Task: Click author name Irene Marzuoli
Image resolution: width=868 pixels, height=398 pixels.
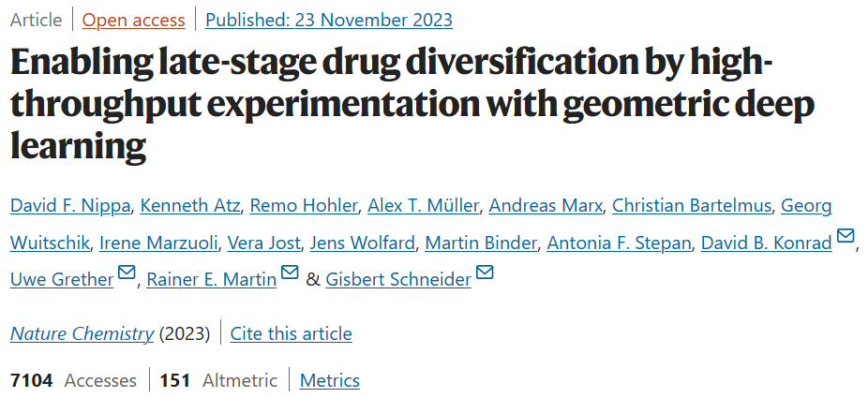Action: pyautogui.click(x=162, y=243)
